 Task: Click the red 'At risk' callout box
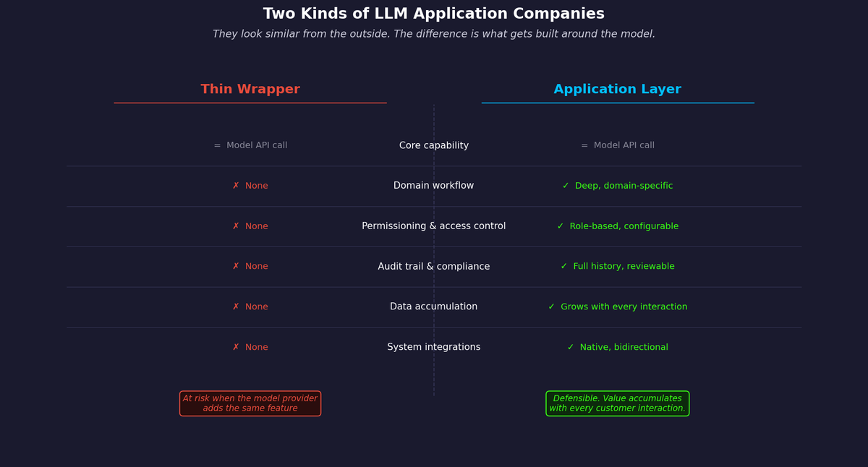(250, 403)
